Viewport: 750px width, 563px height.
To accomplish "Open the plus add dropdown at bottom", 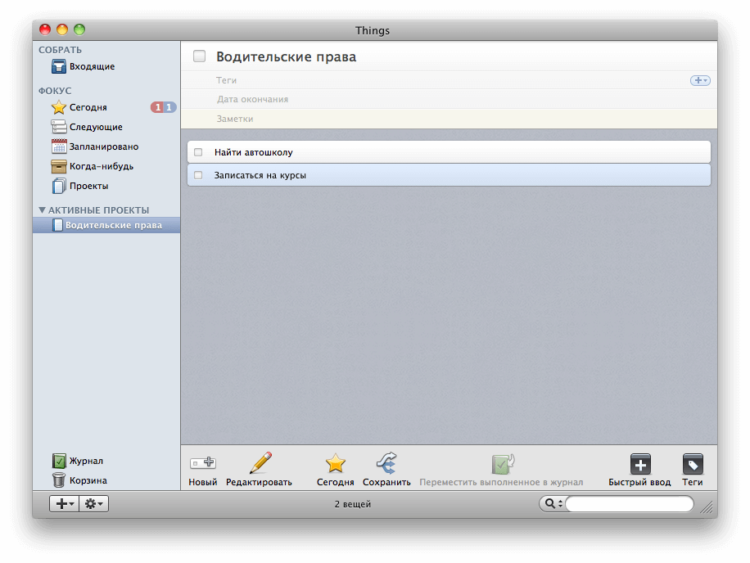I will tap(64, 503).
